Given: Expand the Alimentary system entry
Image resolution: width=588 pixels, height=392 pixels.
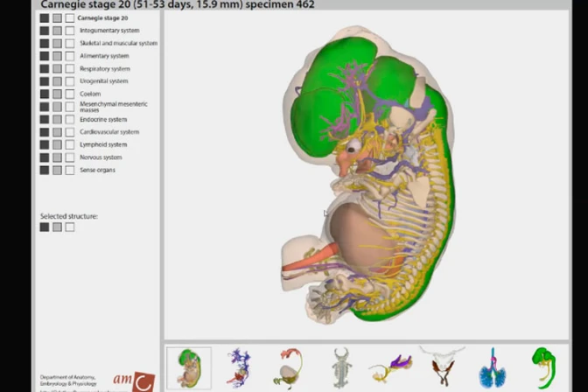Looking at the screenshot, I should pyautogui.click(x=104, y=56).
